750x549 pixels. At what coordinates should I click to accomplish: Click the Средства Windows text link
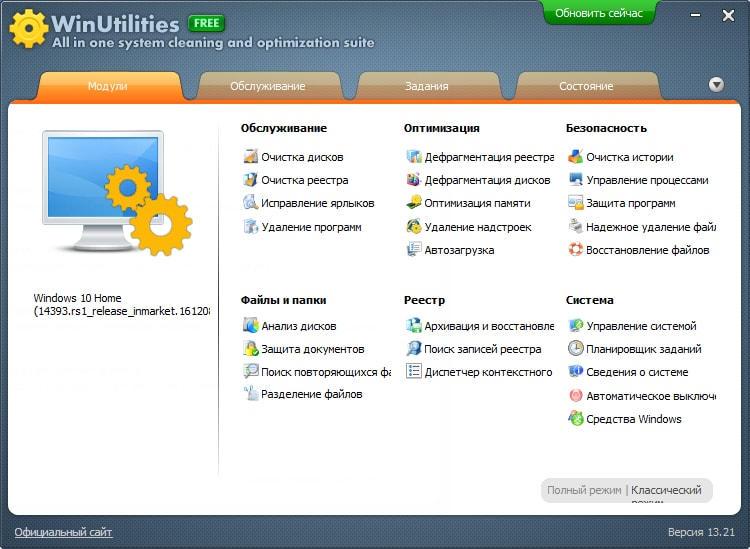coord(634,419)
